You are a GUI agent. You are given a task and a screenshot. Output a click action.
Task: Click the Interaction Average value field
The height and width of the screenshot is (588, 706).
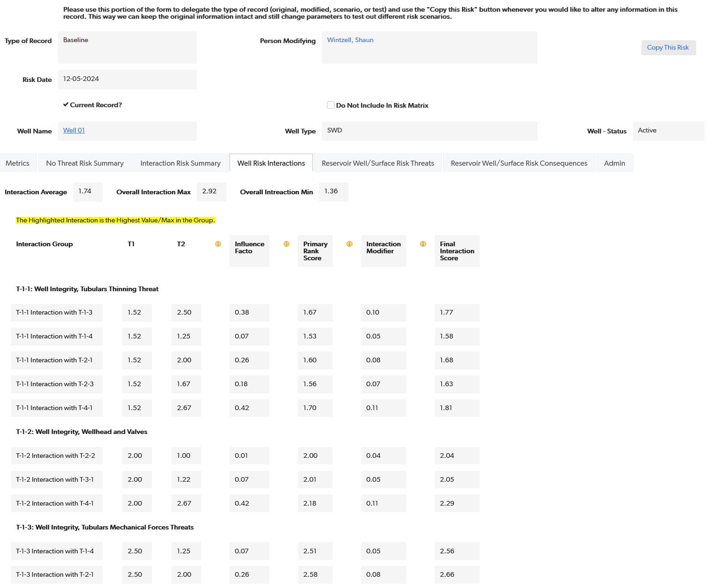click(88, 192)
